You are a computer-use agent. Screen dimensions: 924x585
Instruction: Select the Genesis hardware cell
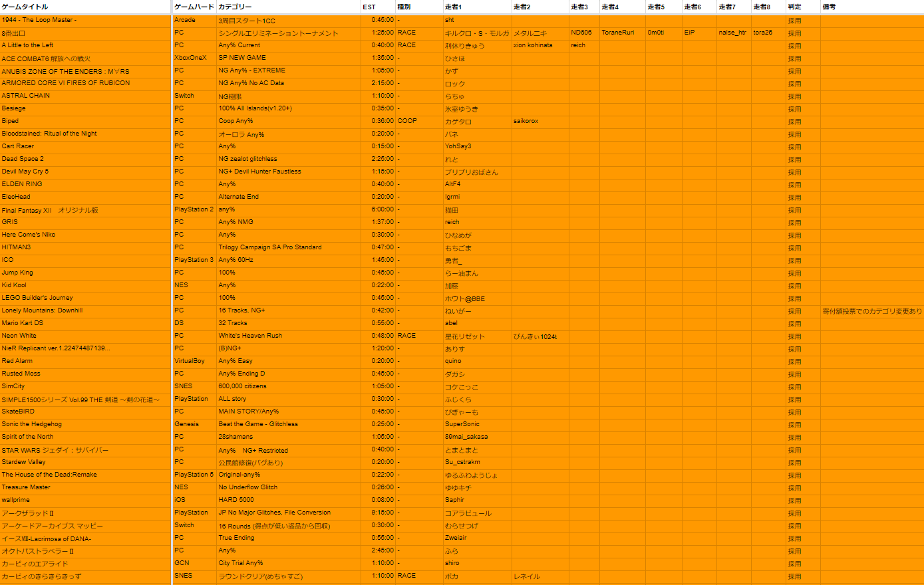[195, 425]
